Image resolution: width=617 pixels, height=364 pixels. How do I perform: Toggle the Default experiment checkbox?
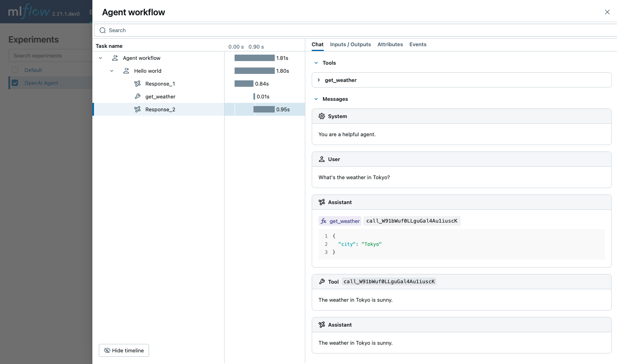pyautogui.click(x=15, y=70)
